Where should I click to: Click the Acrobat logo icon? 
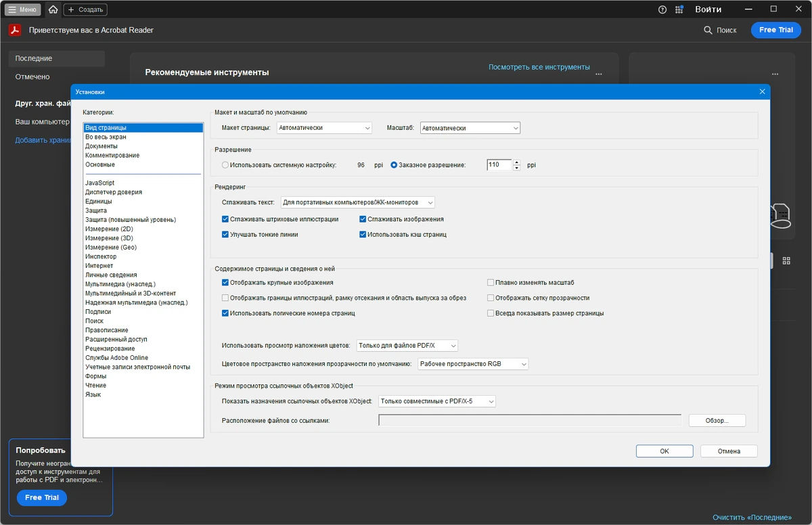tap(15, 30)
